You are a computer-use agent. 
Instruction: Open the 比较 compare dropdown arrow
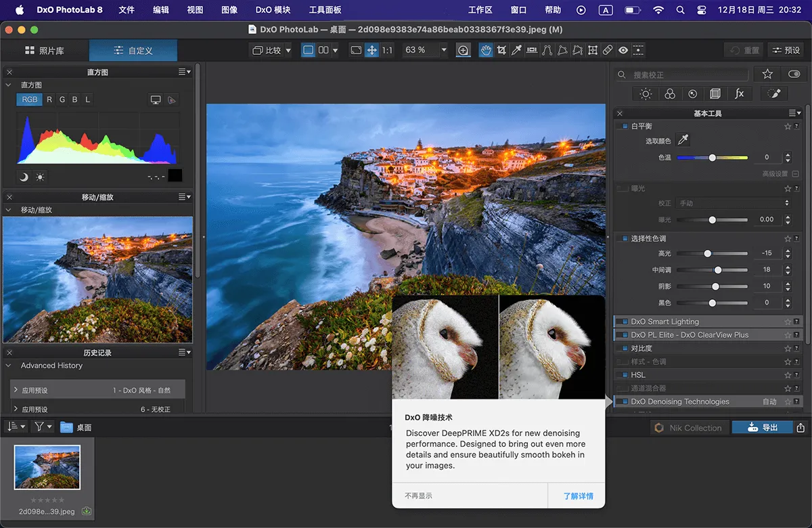(x=288, y=50)
